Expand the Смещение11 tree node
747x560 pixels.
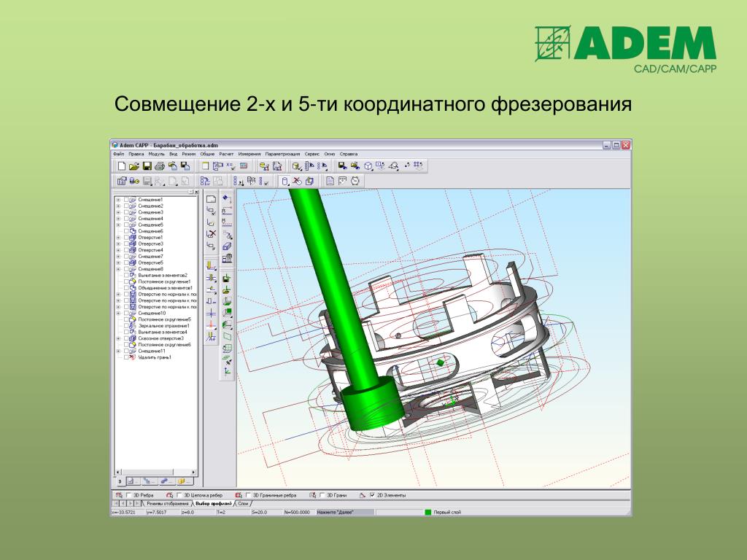[118, 351]
